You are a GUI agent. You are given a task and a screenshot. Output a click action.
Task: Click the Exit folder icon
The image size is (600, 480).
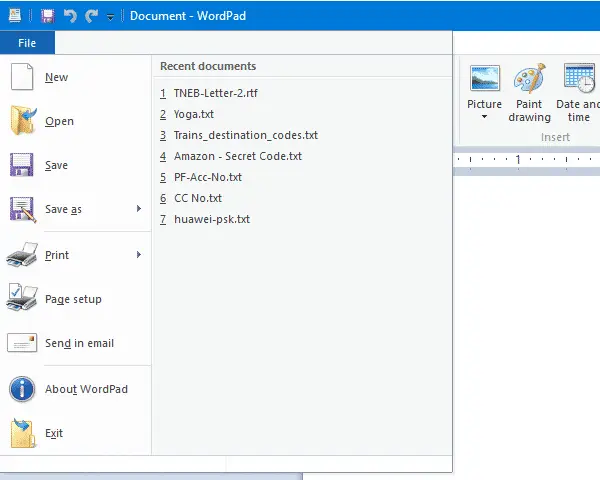pyautogui.click(x=23, y=433)
